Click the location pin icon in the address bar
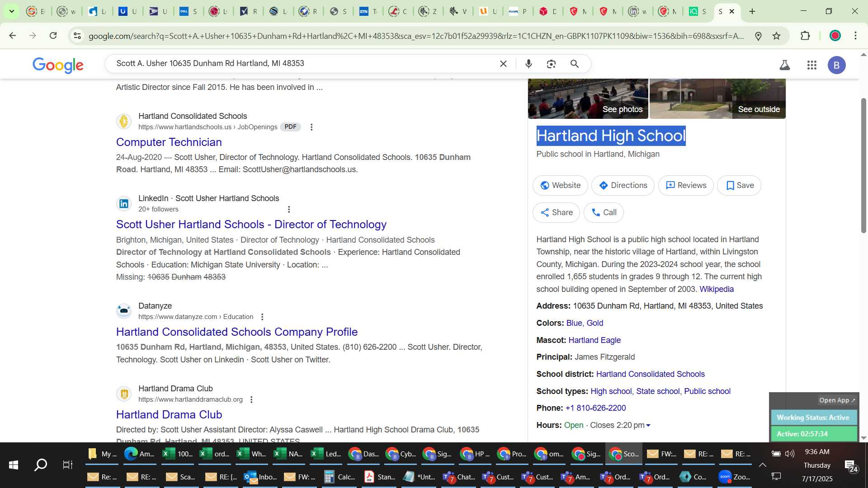Image resolution: width=868 pixels, height=488 pixels. coord(759,36)
